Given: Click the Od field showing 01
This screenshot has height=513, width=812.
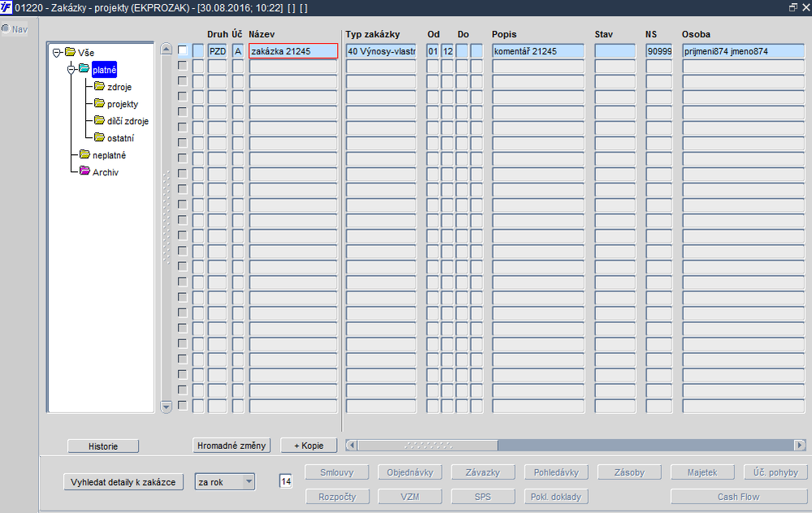Looking at the screenshot, I should point(433,50).
